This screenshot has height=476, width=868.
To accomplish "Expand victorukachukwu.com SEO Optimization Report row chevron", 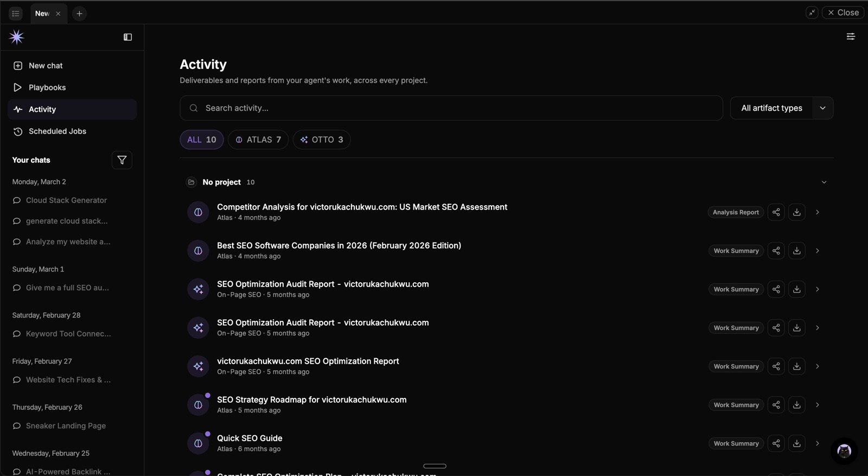I will coord(818,366).
